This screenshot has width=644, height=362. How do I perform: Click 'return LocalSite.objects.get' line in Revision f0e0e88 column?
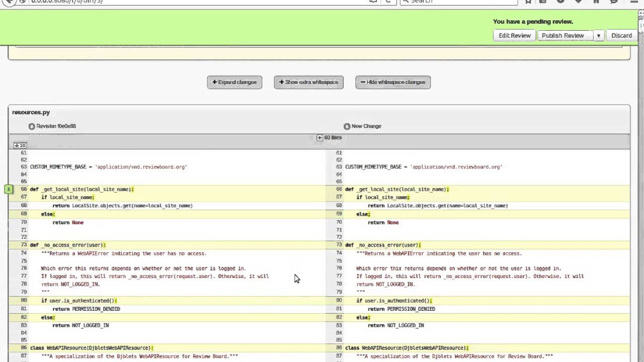point(122,206)
